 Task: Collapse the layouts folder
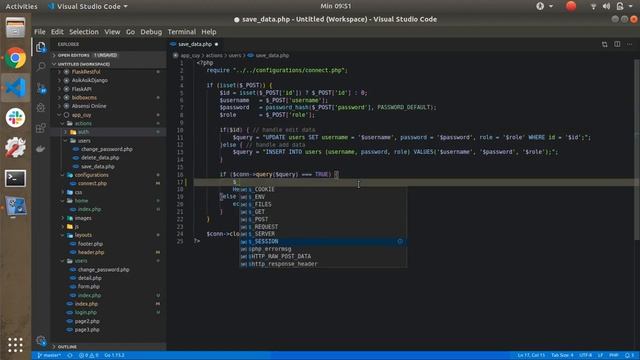108,235
